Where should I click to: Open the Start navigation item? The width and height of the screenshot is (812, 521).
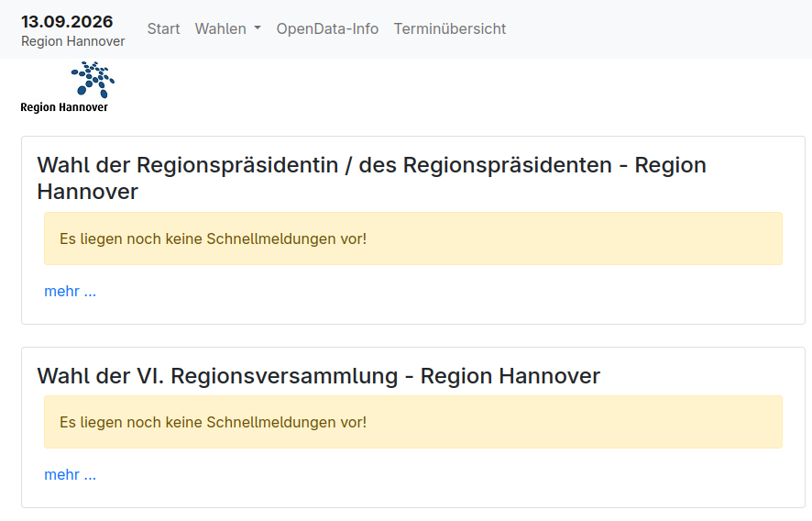point(163,29)
